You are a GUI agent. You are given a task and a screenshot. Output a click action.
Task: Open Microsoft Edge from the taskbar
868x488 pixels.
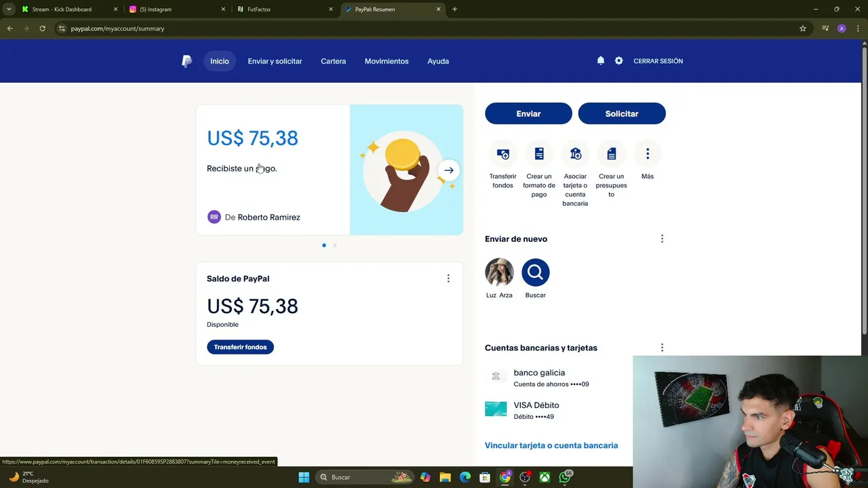tap(465, 477)
